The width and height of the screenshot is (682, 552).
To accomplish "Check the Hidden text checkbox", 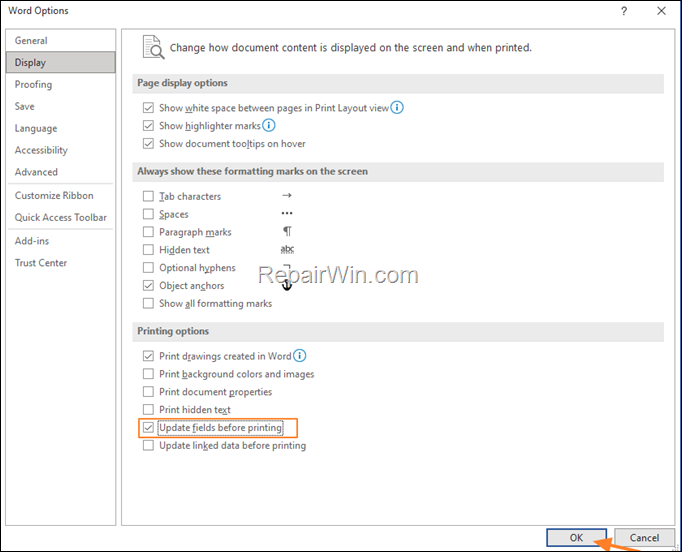I will pyautogui.click(x=148, y=250).
